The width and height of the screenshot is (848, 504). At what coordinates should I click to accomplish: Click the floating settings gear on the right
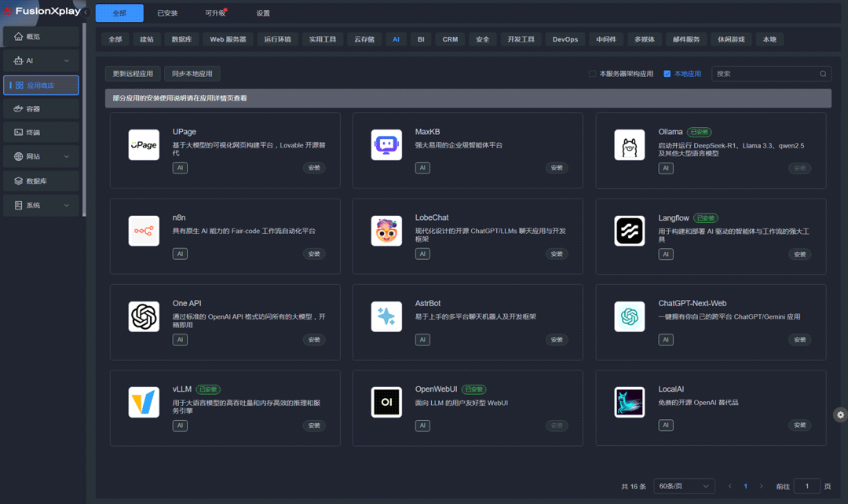coord(839,415)
